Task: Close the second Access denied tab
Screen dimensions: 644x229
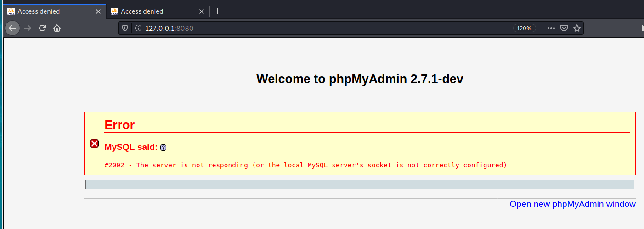Action: point(201,11)
